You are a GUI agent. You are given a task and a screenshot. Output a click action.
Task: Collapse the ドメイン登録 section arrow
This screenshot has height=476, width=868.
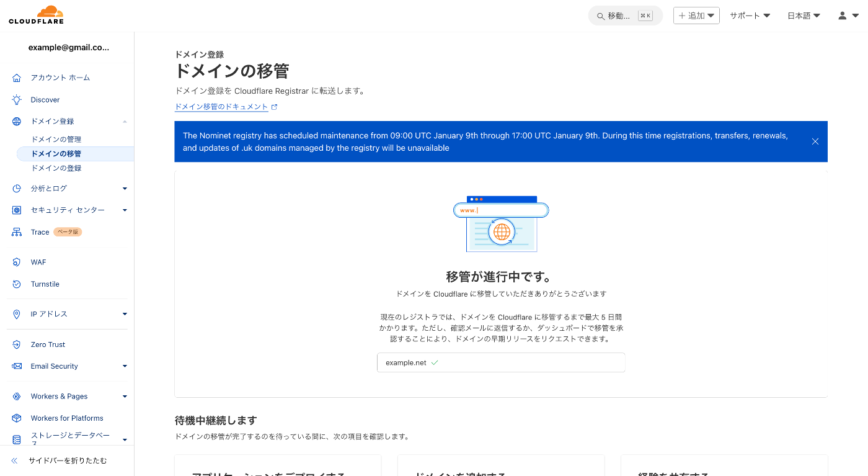125,122
